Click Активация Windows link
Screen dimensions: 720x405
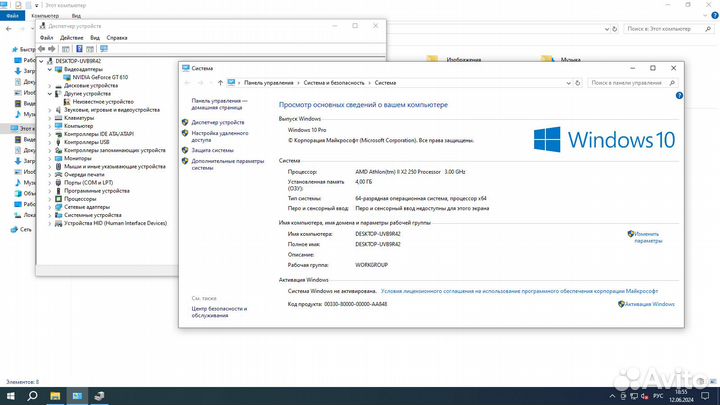649,304
